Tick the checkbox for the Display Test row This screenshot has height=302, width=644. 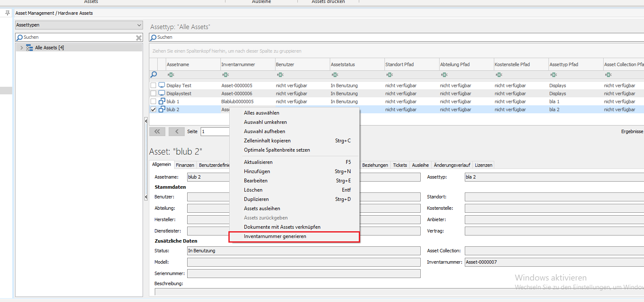coord(154,85)
